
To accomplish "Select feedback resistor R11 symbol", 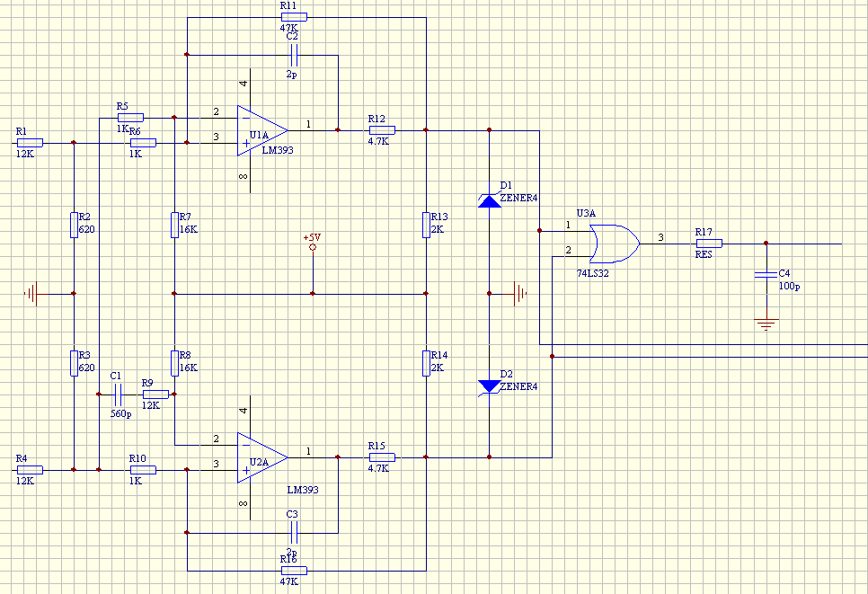I will coord(294,17).
